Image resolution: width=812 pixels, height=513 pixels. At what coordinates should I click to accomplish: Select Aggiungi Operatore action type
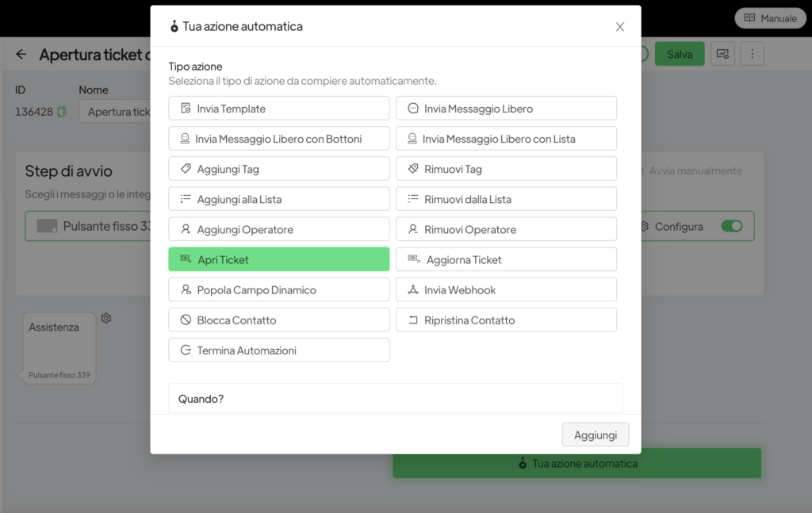pos(278,229)
